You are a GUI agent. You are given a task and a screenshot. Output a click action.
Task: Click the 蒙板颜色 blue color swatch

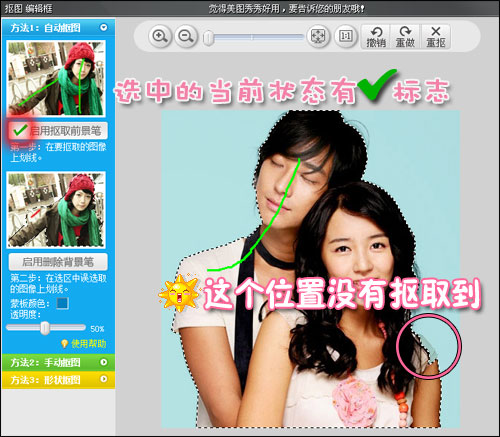pos(63,303)
